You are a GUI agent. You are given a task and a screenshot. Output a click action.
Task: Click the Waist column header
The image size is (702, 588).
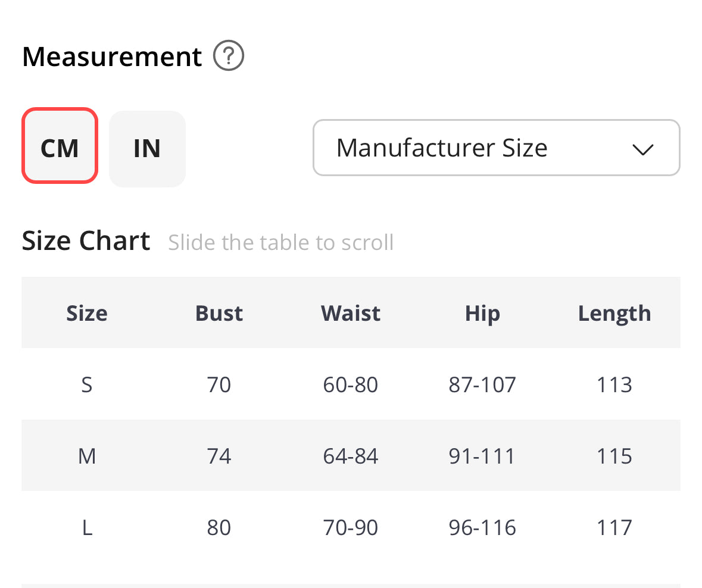(351, 313)
